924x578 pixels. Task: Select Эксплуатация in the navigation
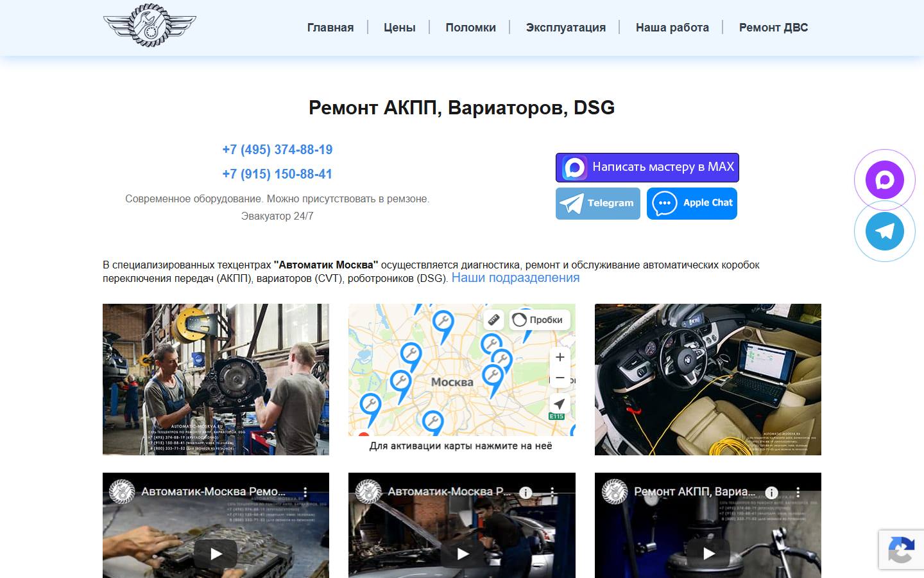point(566,28)
